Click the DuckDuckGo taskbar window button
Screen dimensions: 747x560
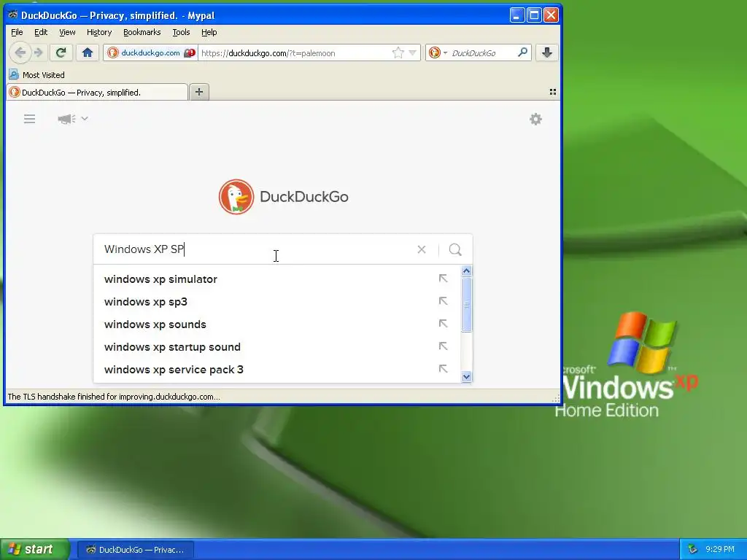click(x=136, y=550)
